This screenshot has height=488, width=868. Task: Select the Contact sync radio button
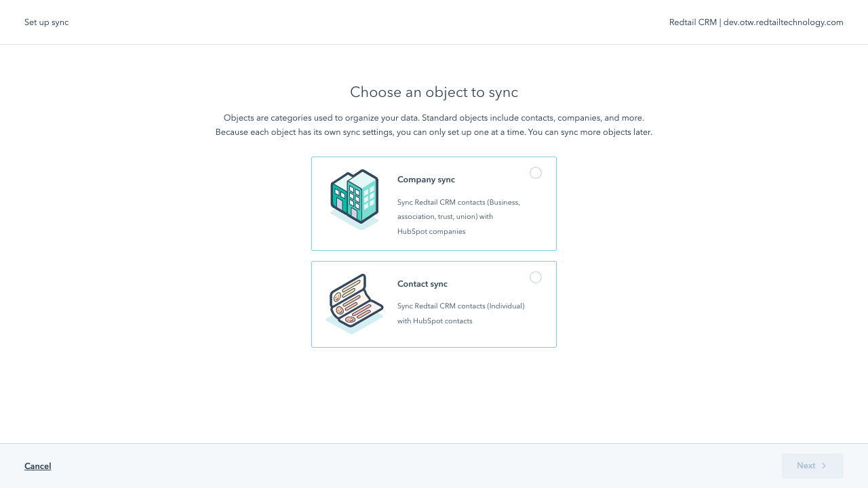click(x=536, y=277)
